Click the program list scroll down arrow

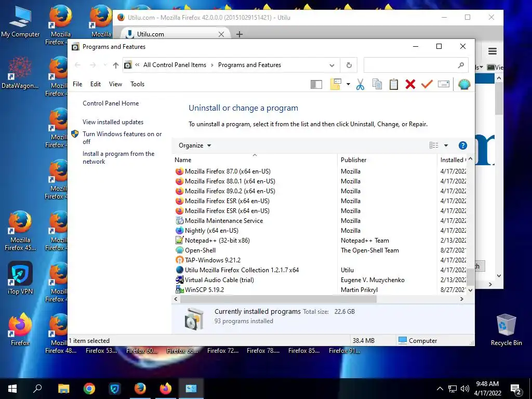point(470,290)
